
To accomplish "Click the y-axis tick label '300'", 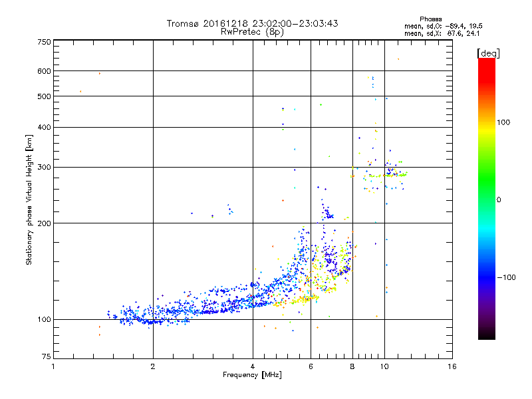I will click(44, 168).
